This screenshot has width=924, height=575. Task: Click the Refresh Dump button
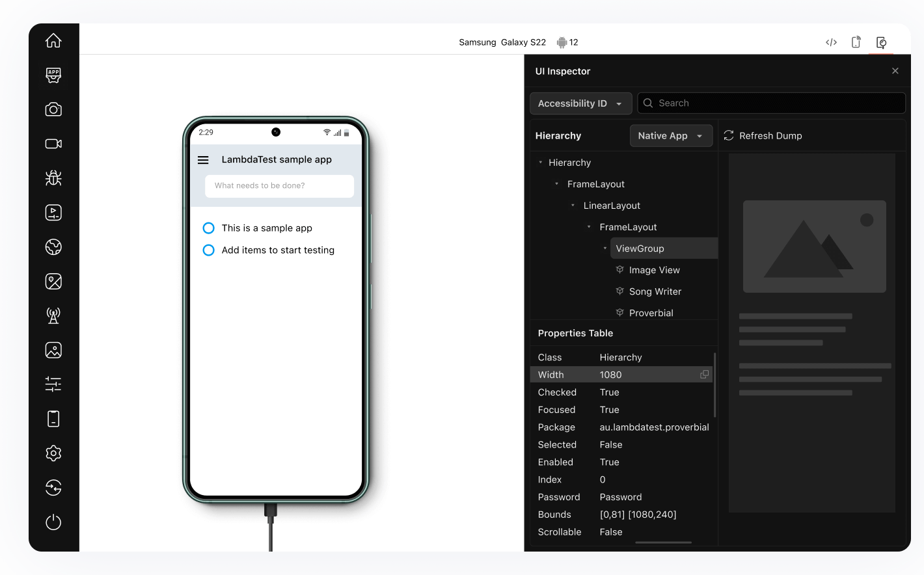763,135
